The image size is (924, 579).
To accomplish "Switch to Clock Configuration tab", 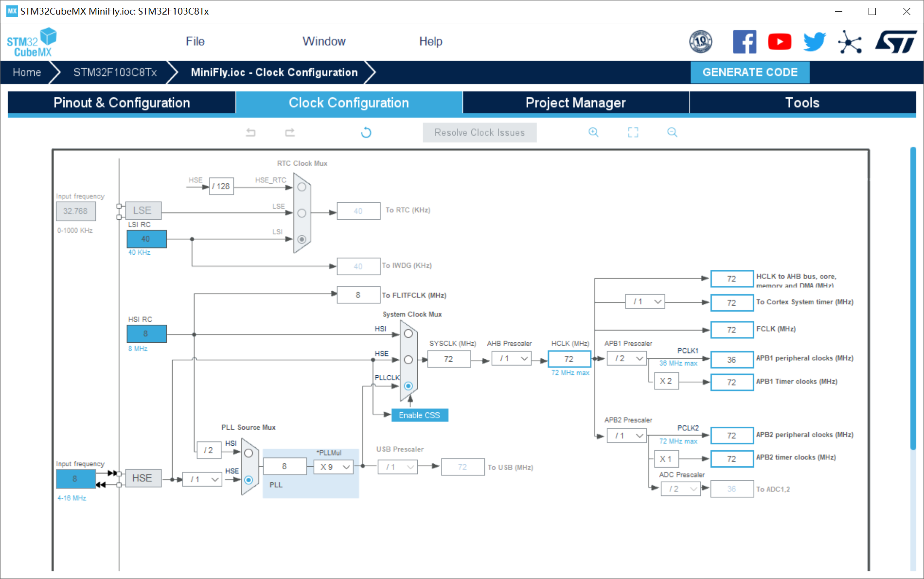I will (x=349, y=103).
